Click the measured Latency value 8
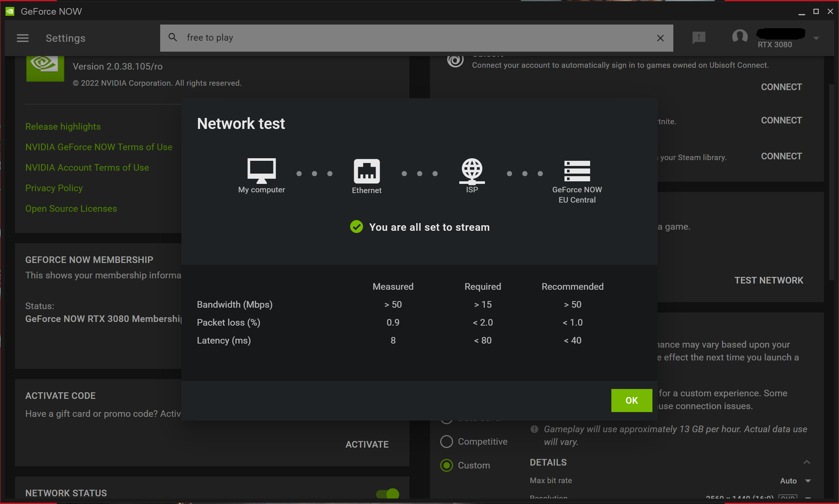 tap(393, 340)
